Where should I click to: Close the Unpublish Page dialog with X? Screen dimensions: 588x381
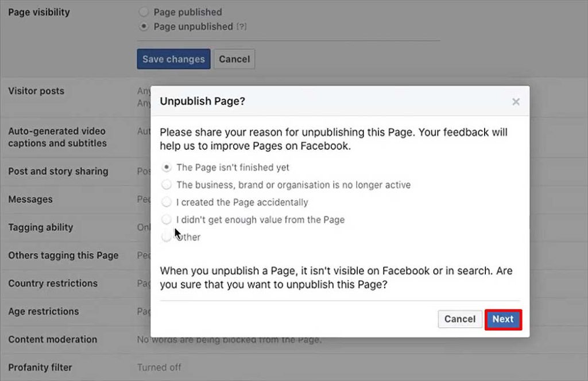pos(516,102)
